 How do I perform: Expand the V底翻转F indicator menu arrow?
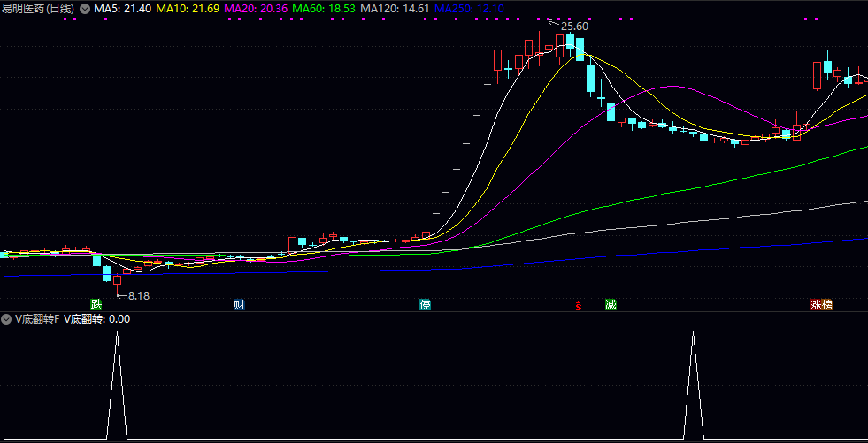[7, 319]
